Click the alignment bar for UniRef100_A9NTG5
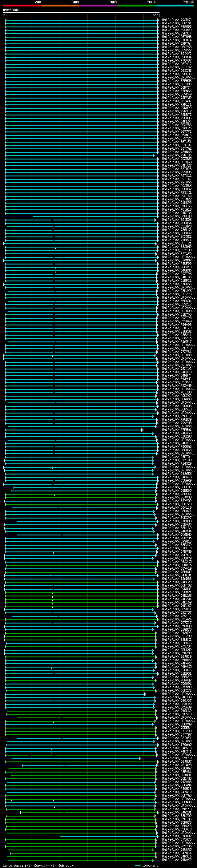The height and width of the screenshot is (868, 197). coord(80,155)
